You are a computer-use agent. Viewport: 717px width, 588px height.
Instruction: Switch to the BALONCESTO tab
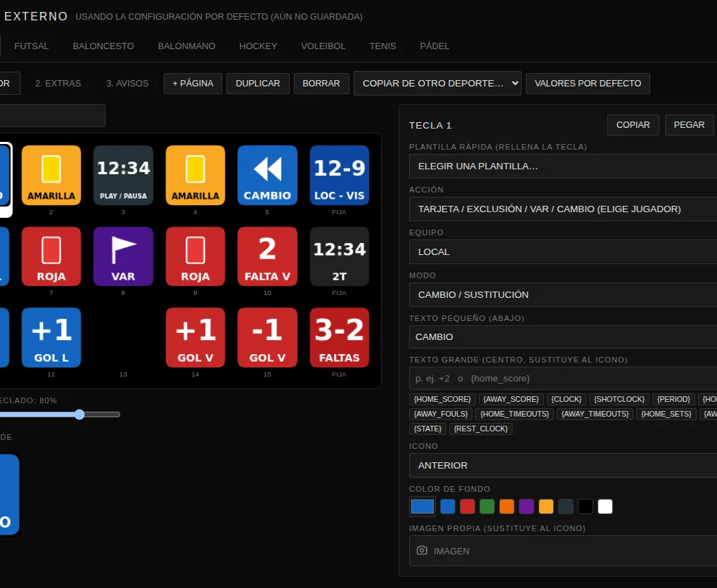pos(103,46)
